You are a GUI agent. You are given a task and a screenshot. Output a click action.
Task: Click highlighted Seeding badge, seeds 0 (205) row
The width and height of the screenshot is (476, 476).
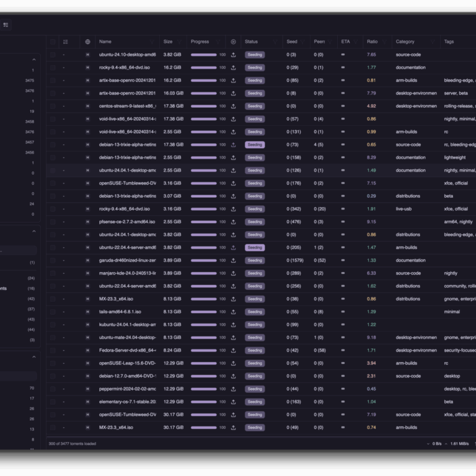[255, 248]
